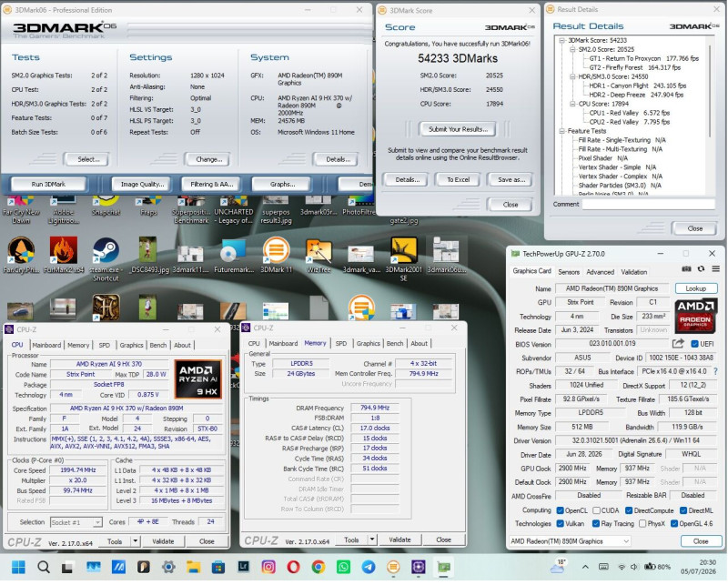
Task: Open SPD tab in Memory CPU-Z window
Action: coord(341,344)
